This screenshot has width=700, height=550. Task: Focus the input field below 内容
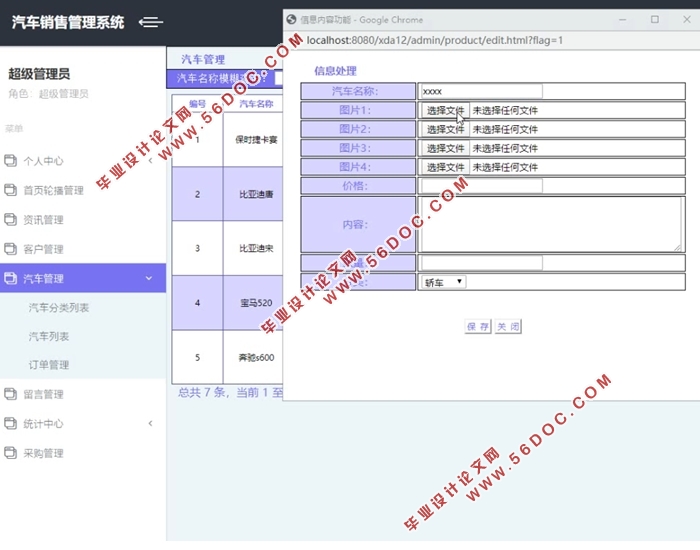pyautogui.click(x=482, y=263)
